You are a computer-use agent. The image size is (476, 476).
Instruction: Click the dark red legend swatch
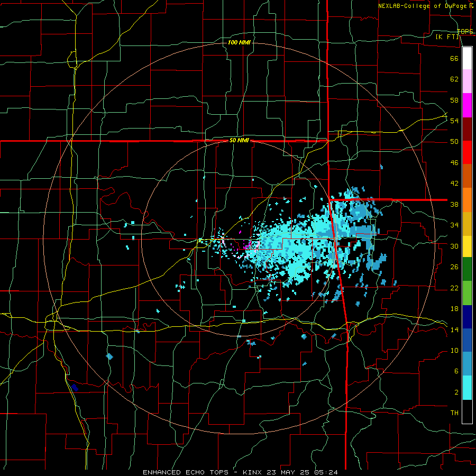(x=467, y=129)
